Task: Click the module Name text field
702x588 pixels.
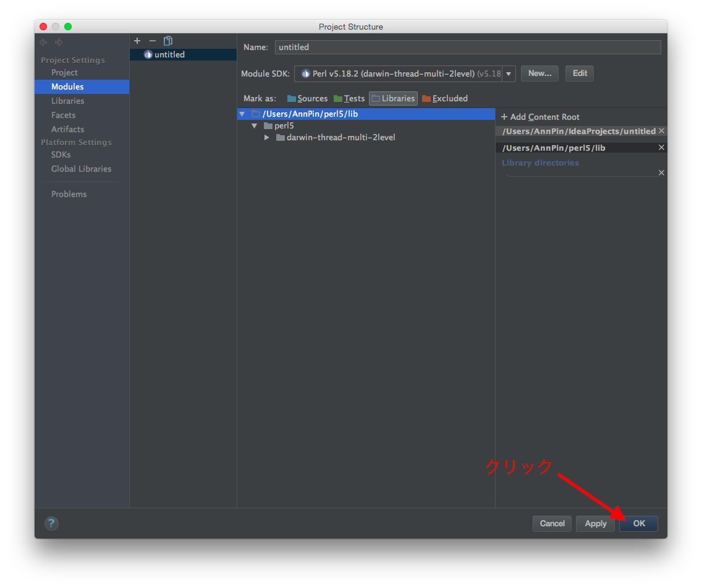Action: click(467, 47)
